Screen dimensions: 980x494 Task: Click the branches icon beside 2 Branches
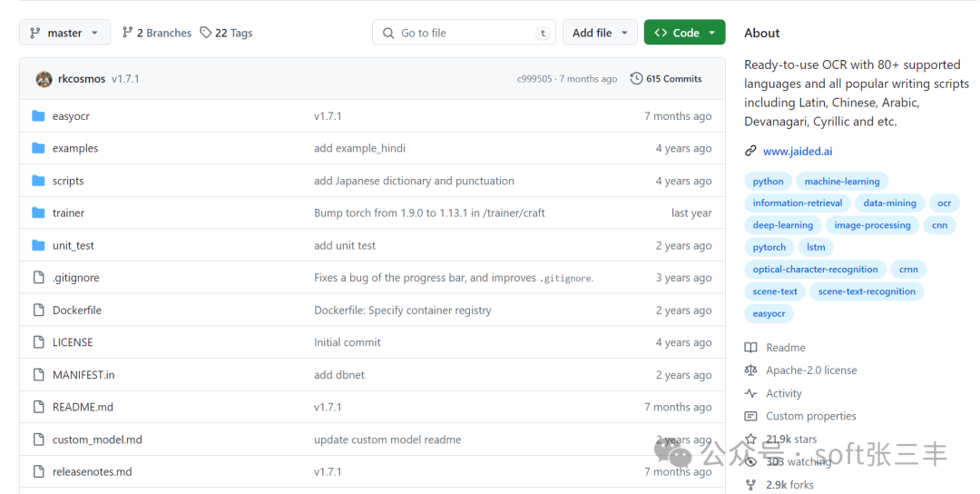[x=128, y=33]
